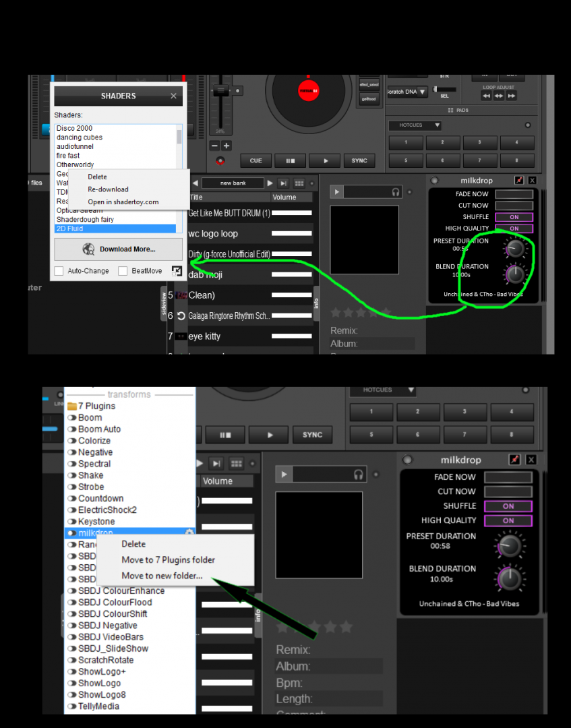Toggle the Keystone transform switch
This screenshot has height=728, width=571.
tap(72, 522)
